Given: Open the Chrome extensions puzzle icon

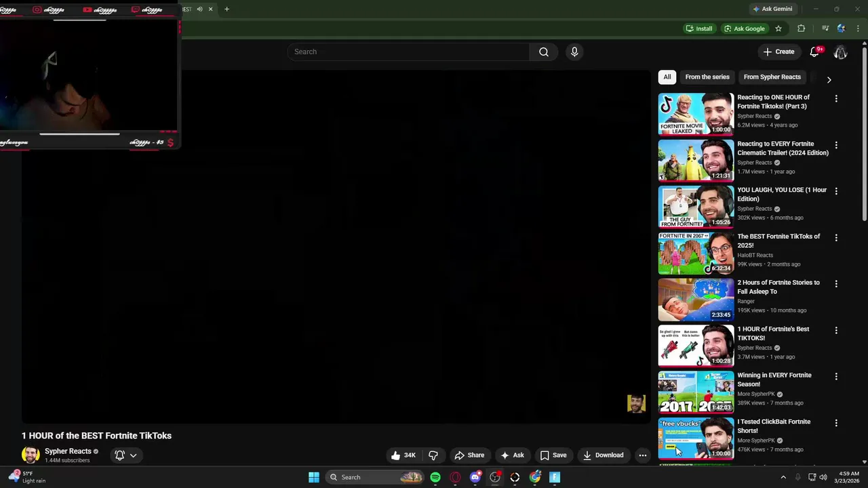Looking at the screenshot, I should click(801, 28).
